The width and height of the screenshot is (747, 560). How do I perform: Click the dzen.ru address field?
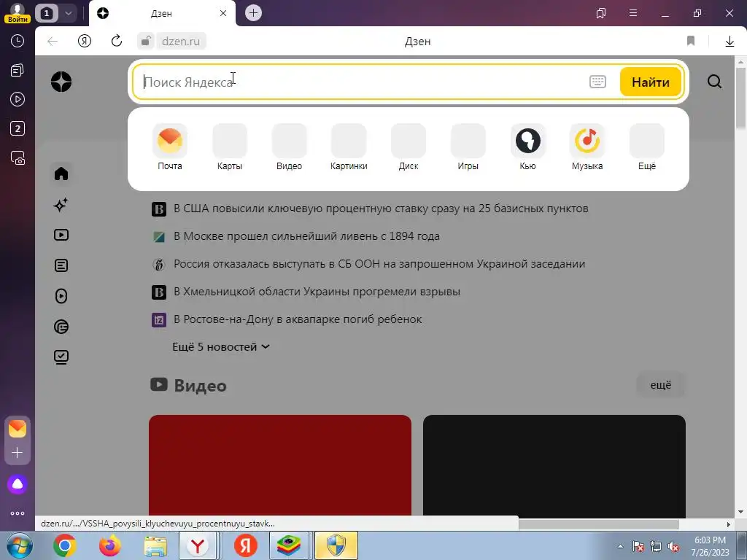coord(181,41)
